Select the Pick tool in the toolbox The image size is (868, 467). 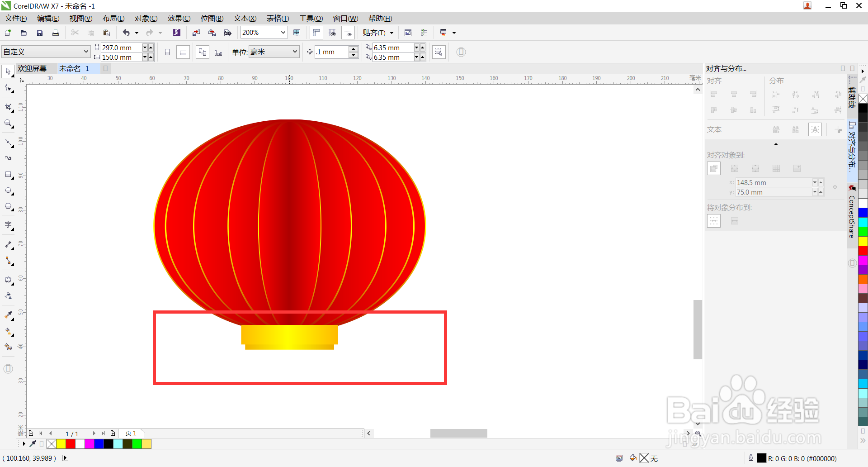click(x=8, y=71)
